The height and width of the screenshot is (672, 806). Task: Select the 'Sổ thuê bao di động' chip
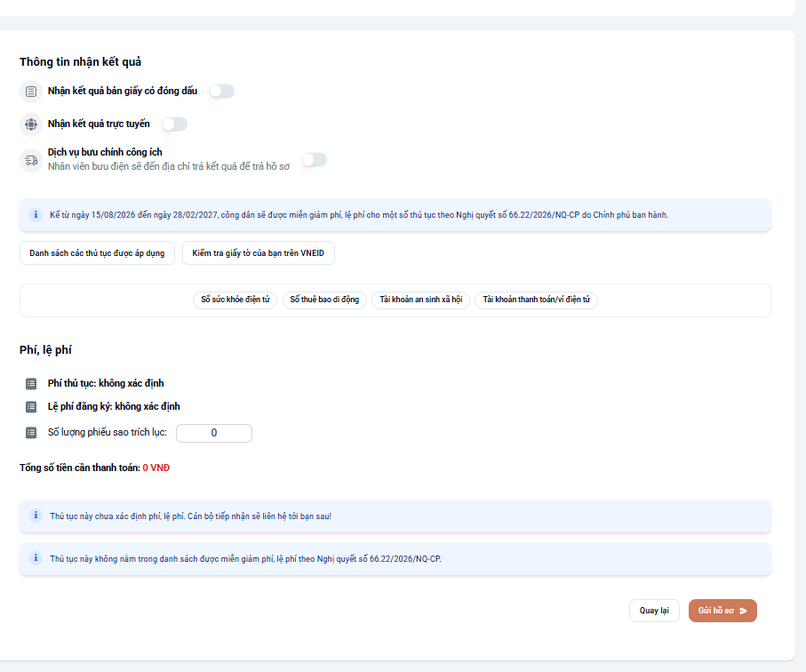324,300
